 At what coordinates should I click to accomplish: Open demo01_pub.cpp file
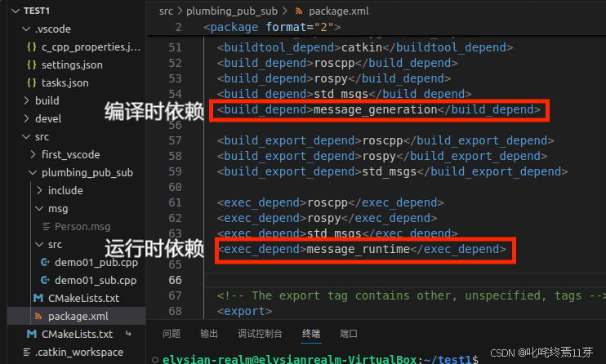click(96, 262)
